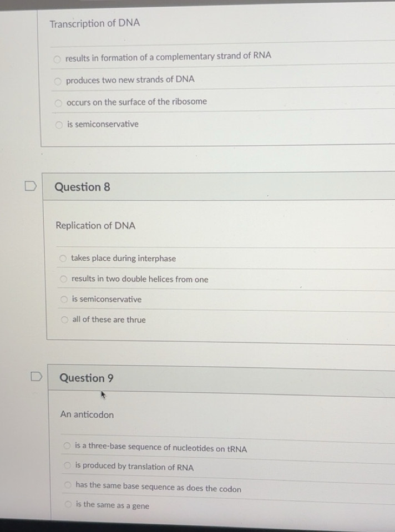Select "is the same as a gene" answer
Screen dimensions: 395x532
pos(68,504)
